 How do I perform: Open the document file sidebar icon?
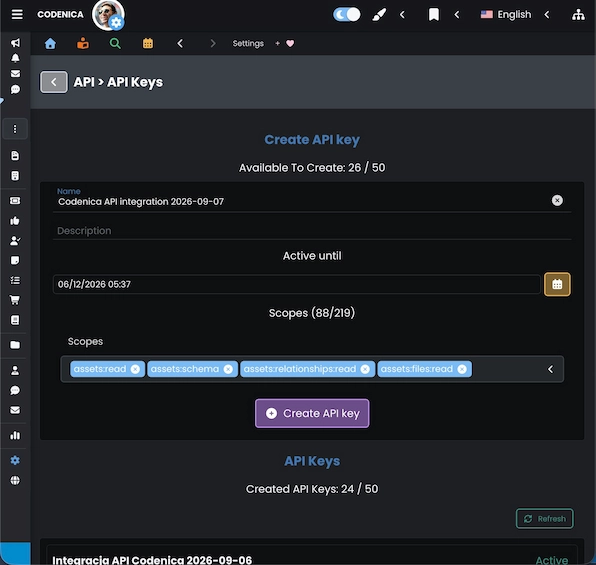click(15, 156)
